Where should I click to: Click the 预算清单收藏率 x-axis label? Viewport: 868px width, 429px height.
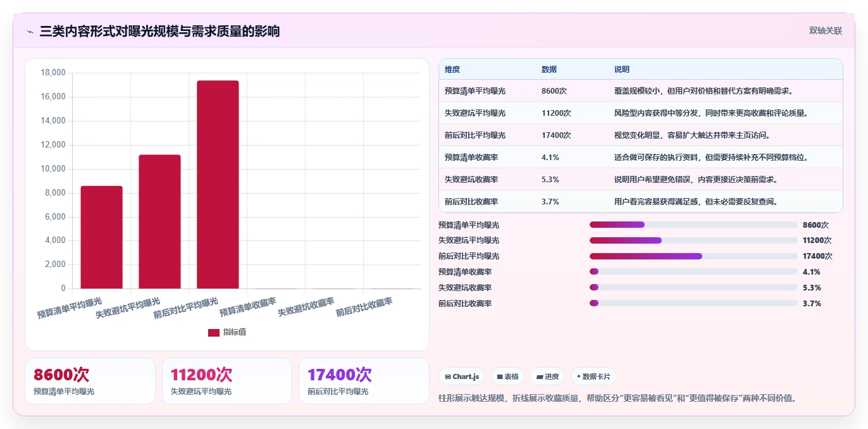pyautogui.click(x=248, y=307)
